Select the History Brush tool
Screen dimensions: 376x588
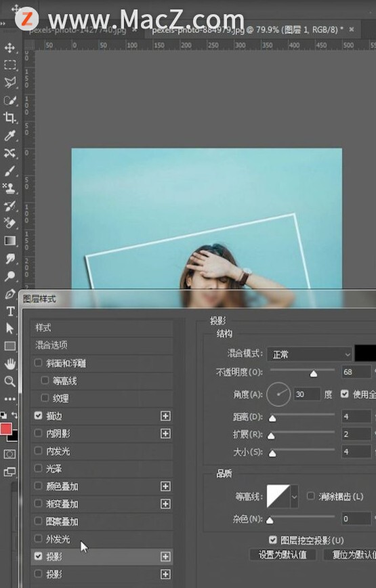click(9, 205)
